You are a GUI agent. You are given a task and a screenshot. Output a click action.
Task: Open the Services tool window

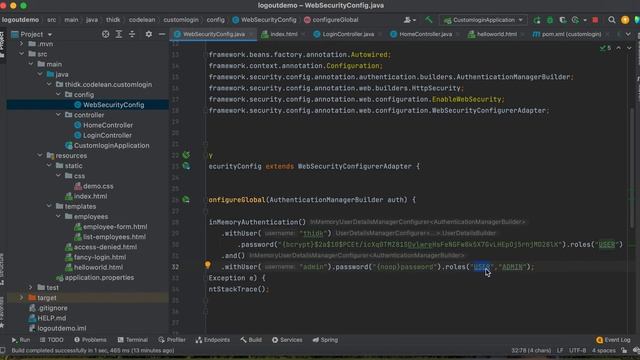pyautogui.click(x=287, y=340)
